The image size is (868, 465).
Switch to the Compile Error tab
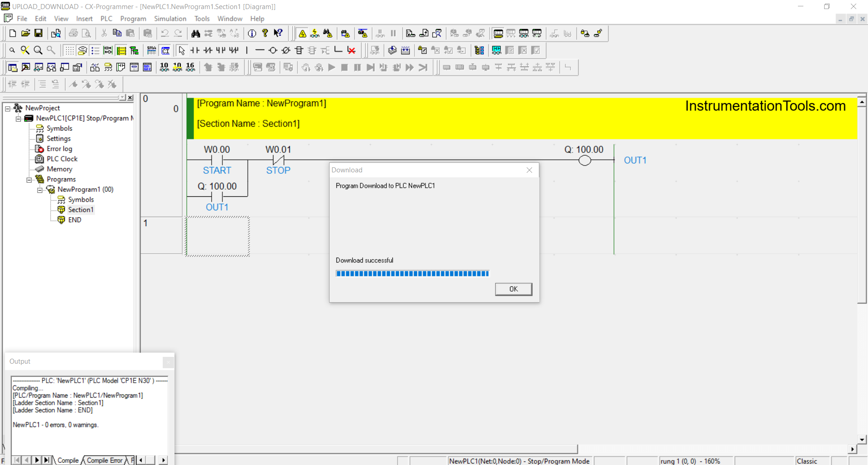(104, 460)
